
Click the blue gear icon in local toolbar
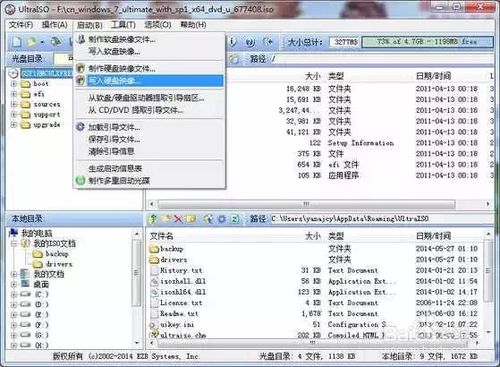click(222, 219)
